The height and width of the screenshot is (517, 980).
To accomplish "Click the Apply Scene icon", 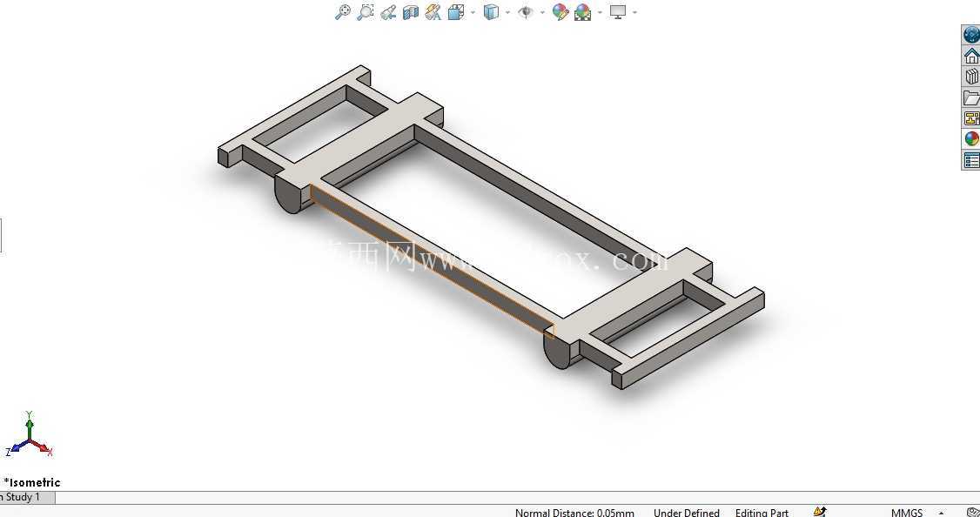I will pos(583,12).
